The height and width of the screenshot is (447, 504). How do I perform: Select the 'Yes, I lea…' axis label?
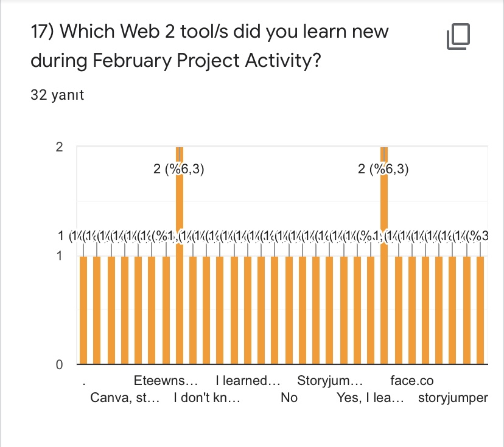[x=371, y=399]
